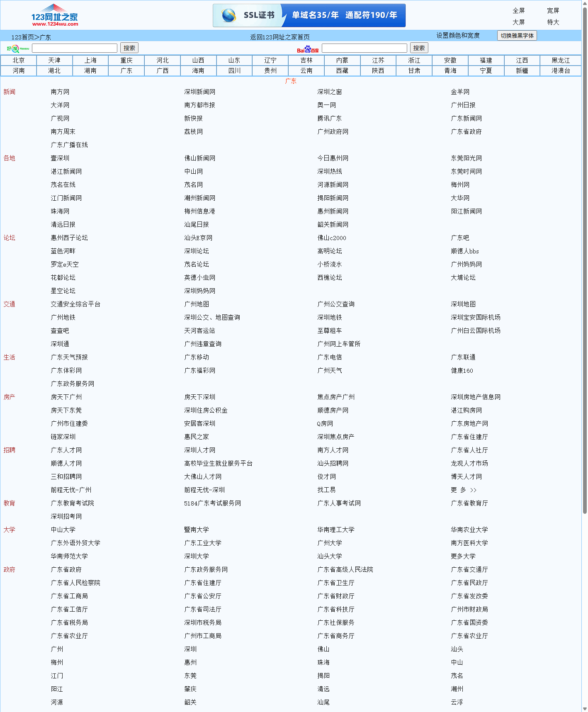Select the 全屏 display option
This screenshot has height=712, width=588.
(x=518, y=11)
